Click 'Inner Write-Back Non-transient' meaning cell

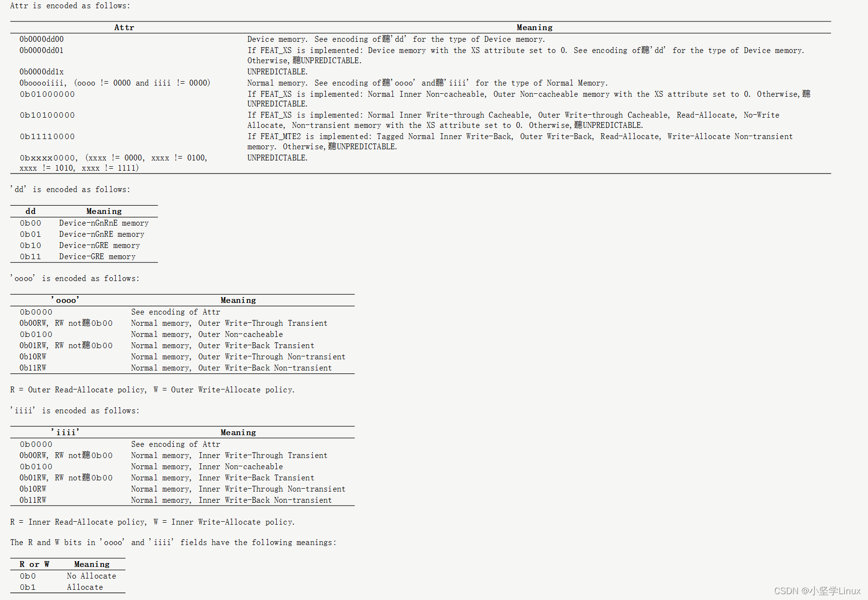tap(231, 500)
